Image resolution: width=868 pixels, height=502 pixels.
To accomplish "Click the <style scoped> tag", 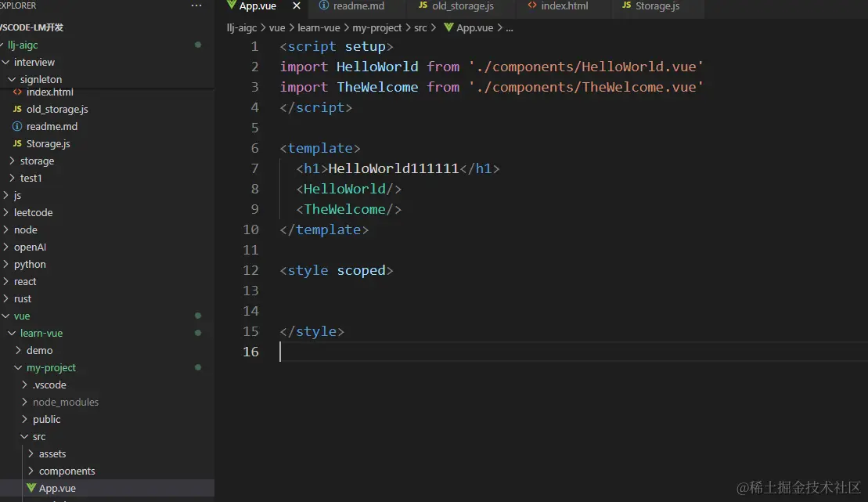I will (x=337, y=270).
